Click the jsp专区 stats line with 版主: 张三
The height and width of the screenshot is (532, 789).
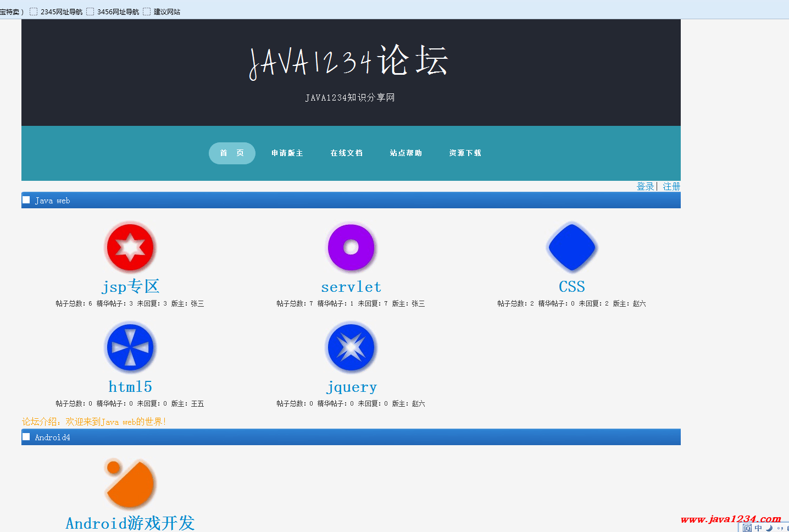pos(130,303)
